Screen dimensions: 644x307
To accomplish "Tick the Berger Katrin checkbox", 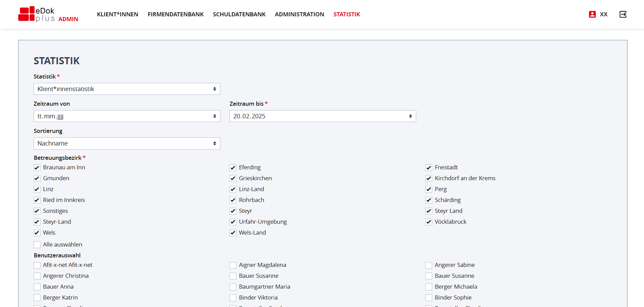I will click(x=37, y=298).
